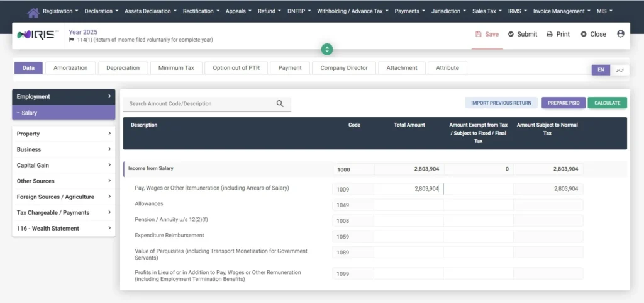Click Total Amount field for Pension / Annuity
The height and width of the screenshot is (303, 644).
point(409,220)
